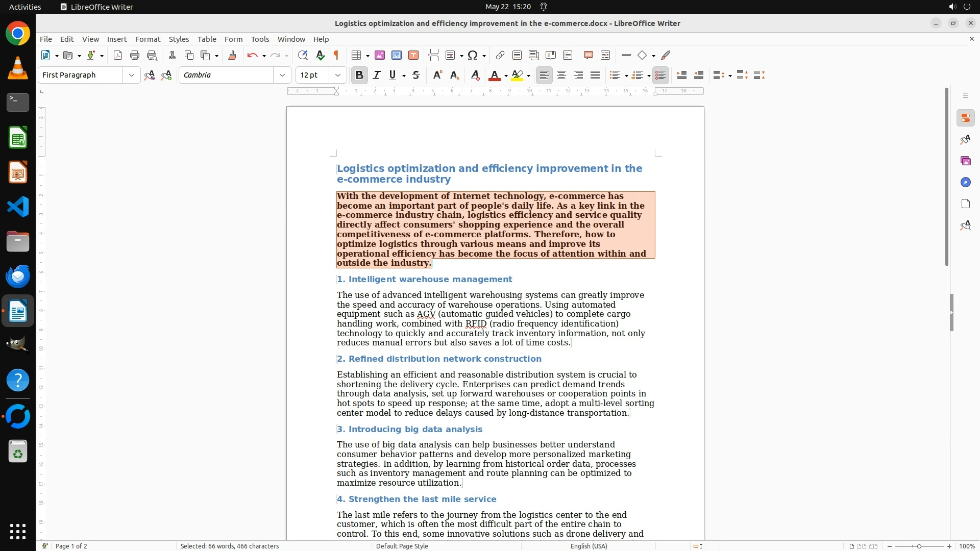This screenshot has width=980, height=551.
Task: Click the zoom slider in status bar
Action: [x=919, y=546]
